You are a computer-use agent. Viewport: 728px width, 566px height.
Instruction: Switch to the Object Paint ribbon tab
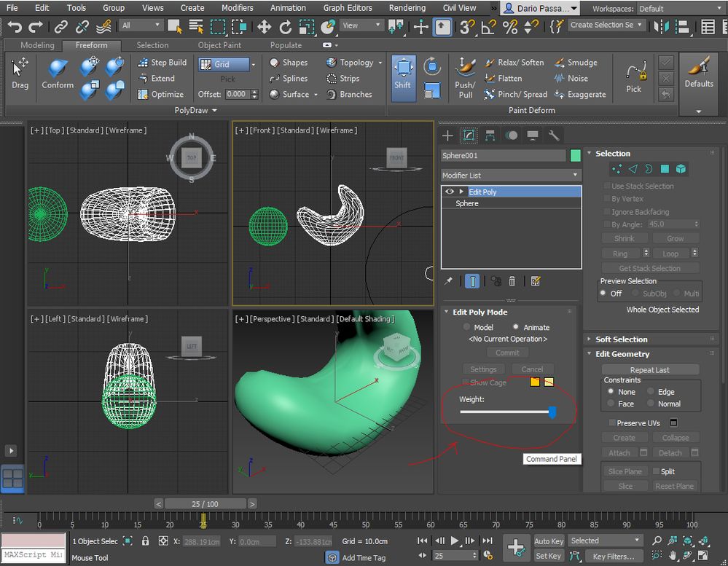pos(219,45)
